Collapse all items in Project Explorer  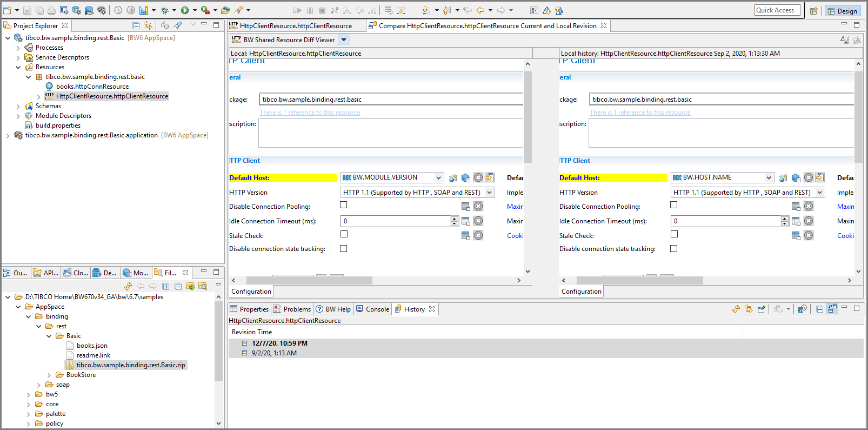(x=136, y=25)
